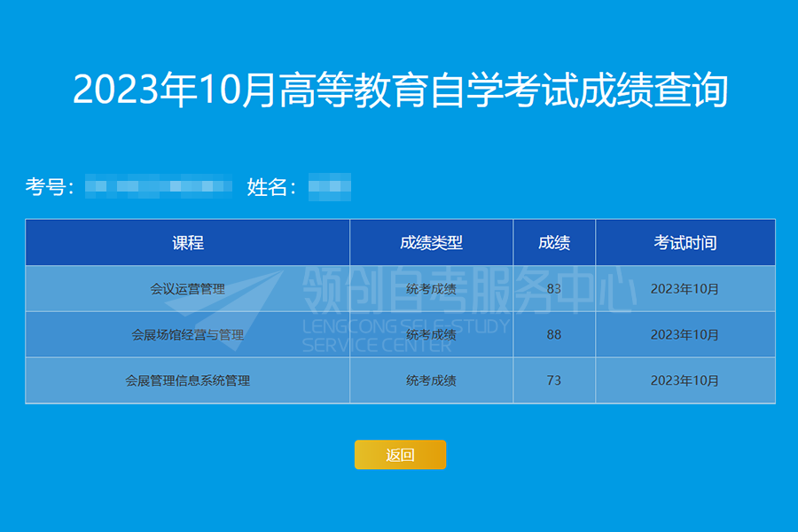This screenshot has height=532, width=798.
Task: Select the course 会议运营管理
Action: tap(188, 289)
